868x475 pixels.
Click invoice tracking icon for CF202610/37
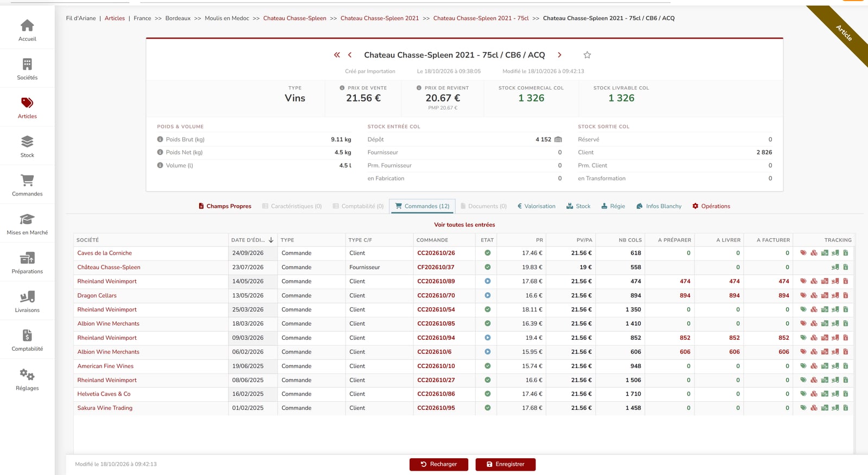tap(845, 267)
